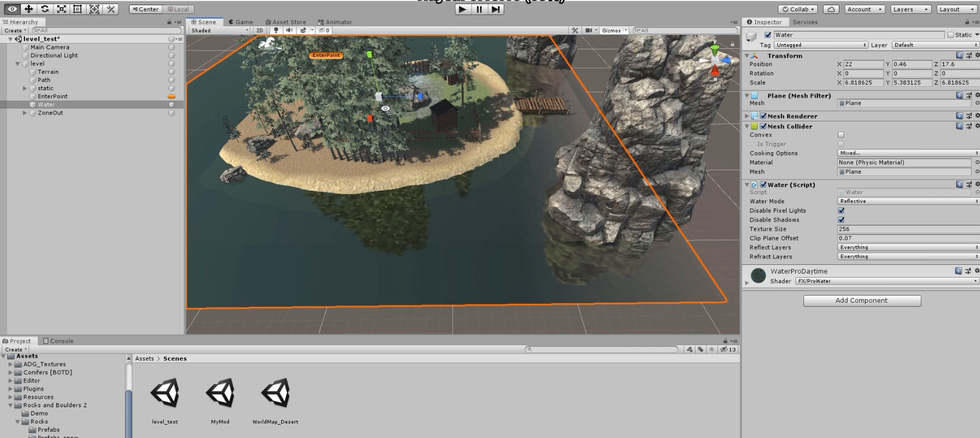Start Play mode
Viewport: 980px width, 438px height.
pyautogui.click(x=462, y=9)
